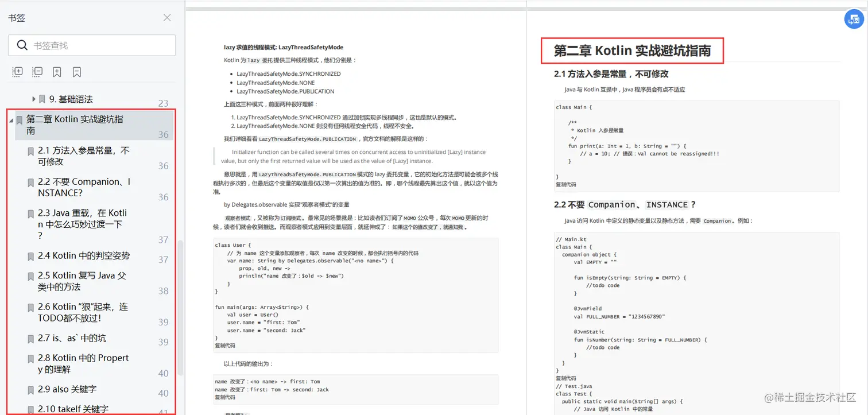Click page heading 2.1 方法入参是常量,不可修改
This screenshot has height=415, width=868.
pyautogui.click(x=611, y=74)
